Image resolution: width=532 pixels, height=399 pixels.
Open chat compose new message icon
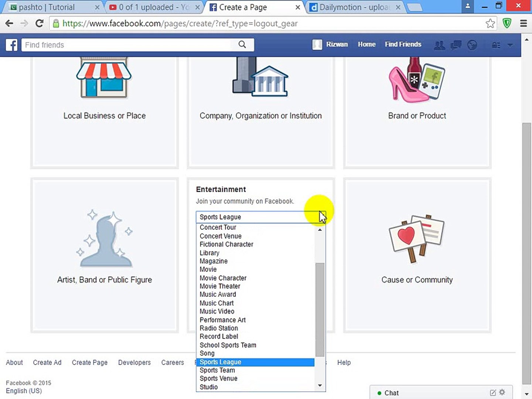tap(493, 393)
